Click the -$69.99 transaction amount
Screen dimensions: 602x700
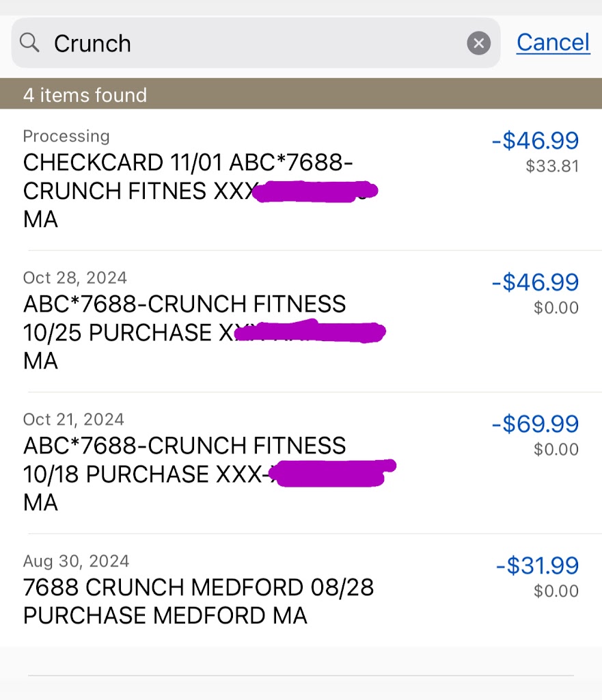(x=535, y=424)
